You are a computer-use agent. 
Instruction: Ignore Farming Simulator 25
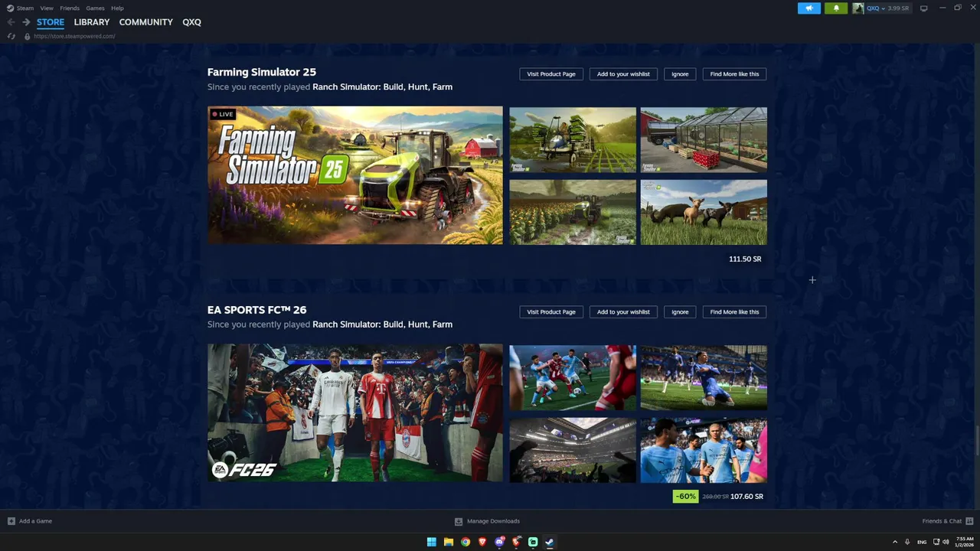680,74
